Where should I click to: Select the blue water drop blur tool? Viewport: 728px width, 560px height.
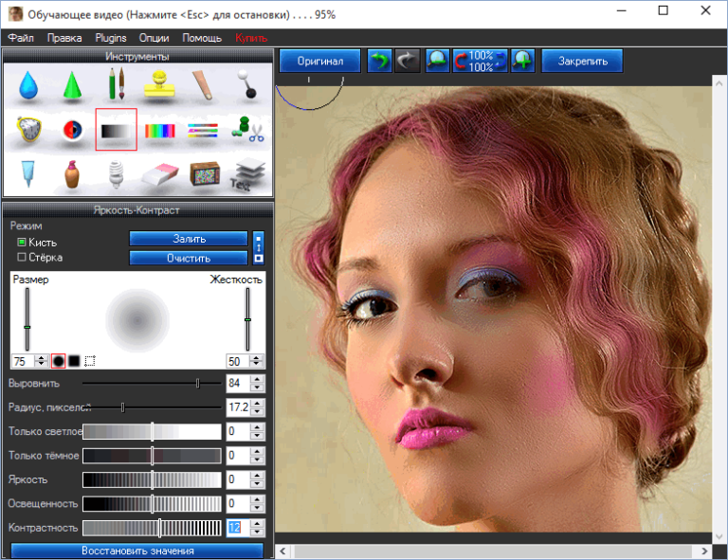click(27, 86)
